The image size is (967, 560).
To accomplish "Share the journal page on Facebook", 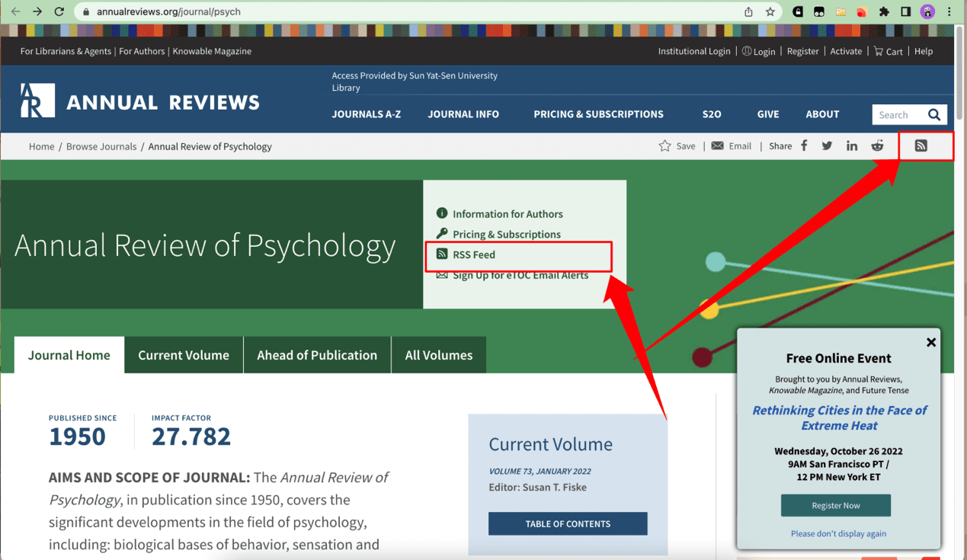I will pyautogui.click(x=804, y=146).
